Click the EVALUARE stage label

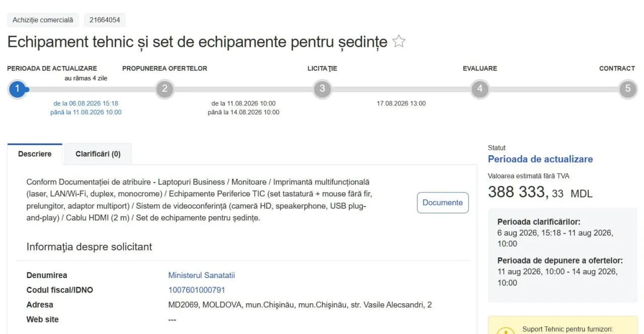480,69
